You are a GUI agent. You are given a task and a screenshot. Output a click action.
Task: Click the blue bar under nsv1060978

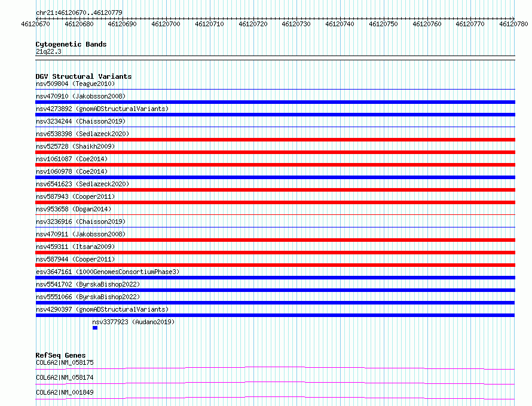pos(275,177)
